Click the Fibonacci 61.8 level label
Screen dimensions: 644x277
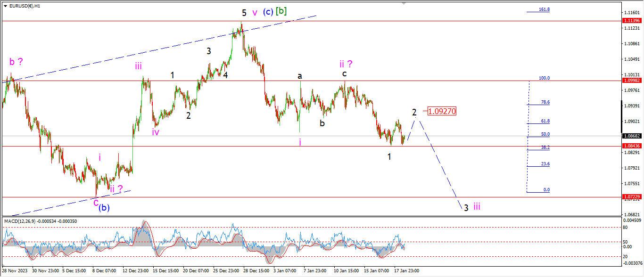click(545, 121)
